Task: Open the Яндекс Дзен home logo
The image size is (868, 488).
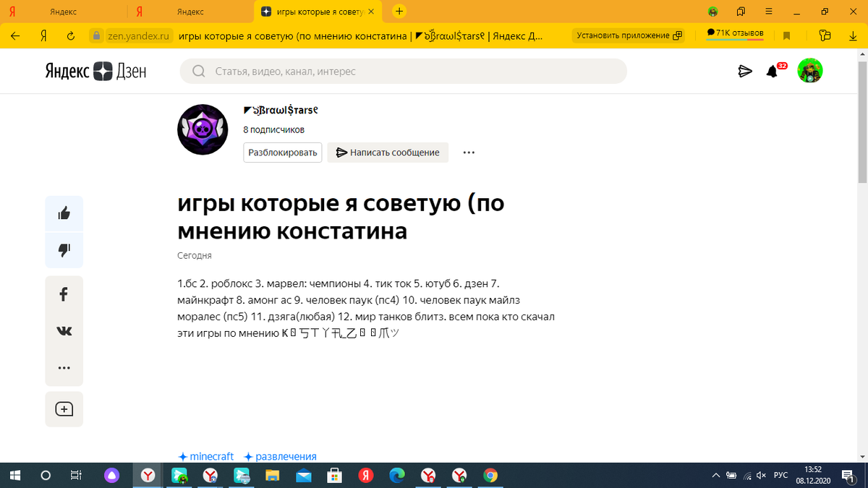Action: pyautogui.click(x=94, y=70)
